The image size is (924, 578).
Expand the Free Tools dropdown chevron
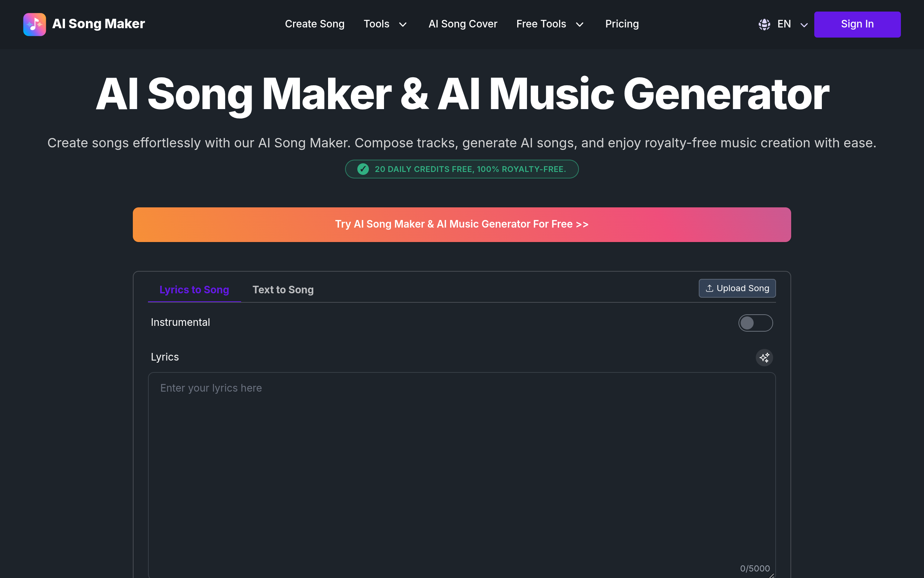[580, 25]
